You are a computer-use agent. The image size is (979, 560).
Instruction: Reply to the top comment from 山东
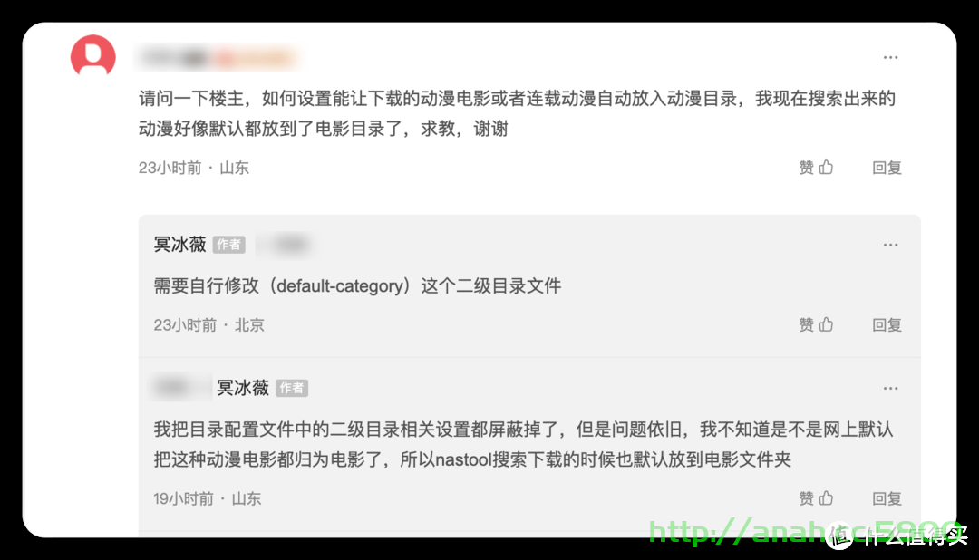click(x=887, y=168)
